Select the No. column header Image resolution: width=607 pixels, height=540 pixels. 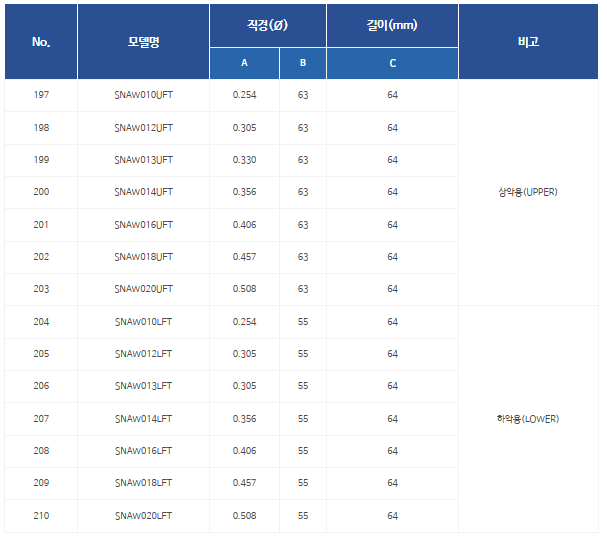(41, 42)
